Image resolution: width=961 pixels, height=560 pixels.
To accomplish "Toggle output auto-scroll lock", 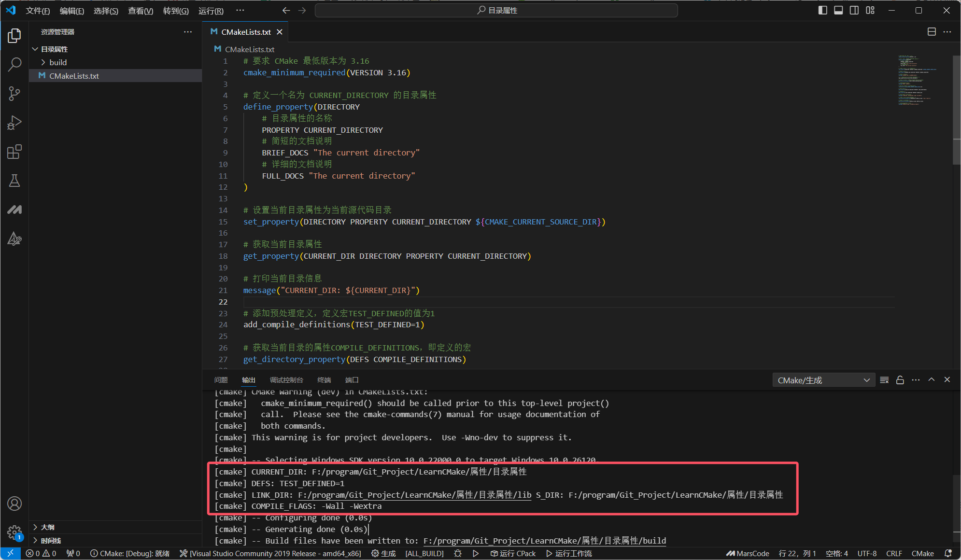I will coord(900,380).
